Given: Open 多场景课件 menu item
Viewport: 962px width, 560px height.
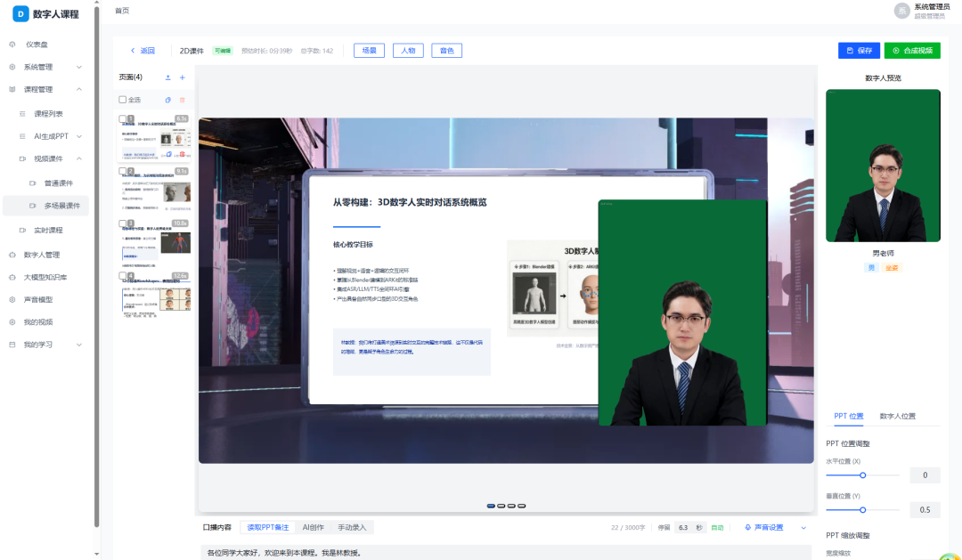Looking at the screenshot, I should pyautogui.click(x=46, y=206).
